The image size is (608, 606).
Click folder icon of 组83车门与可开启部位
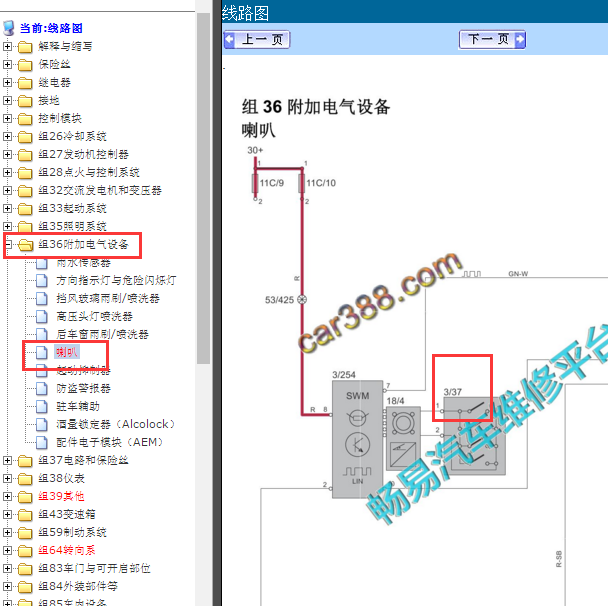coord(25,569)
